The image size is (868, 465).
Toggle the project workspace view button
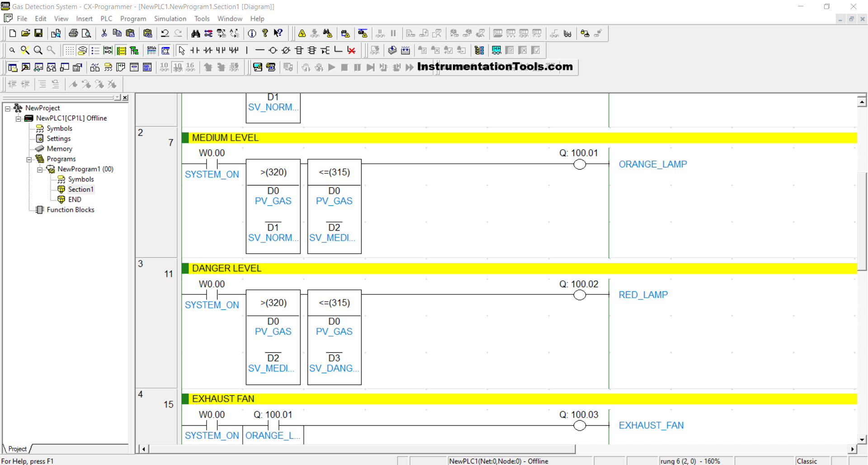pos(13,67)
